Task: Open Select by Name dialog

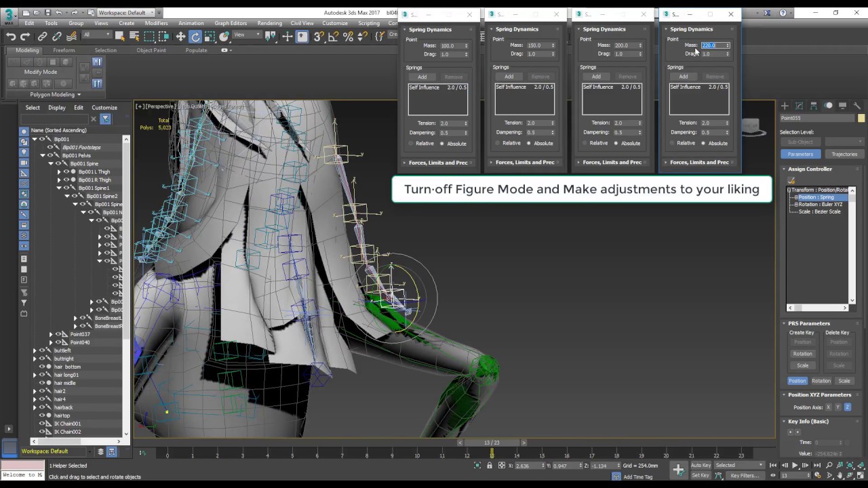Action: point(135,37)
